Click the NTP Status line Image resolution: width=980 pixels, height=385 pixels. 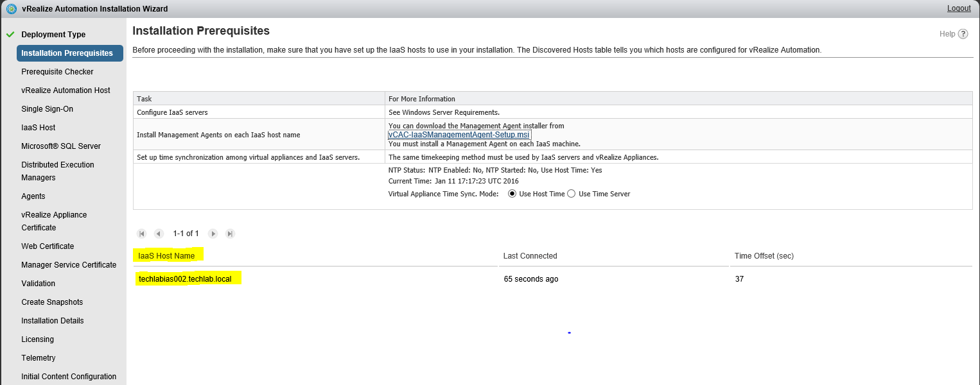coord(495,170)
